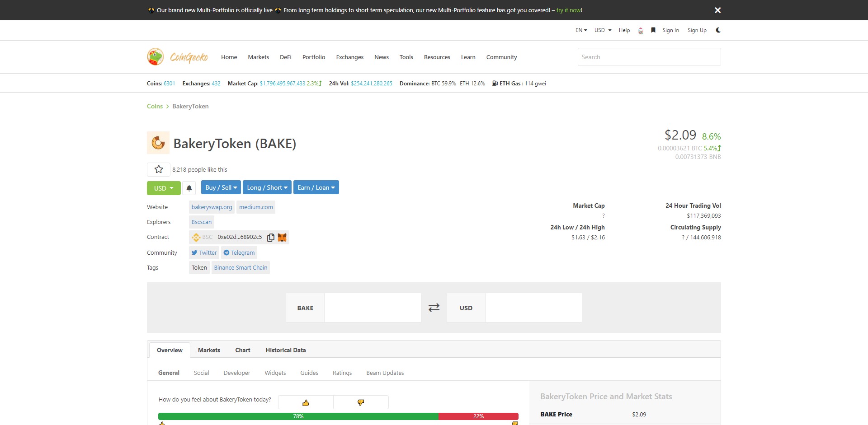Viewport: 868px width, 425px height.
Task: Swap BAKE and USD converter direction
Action: (x=434, y=308)
